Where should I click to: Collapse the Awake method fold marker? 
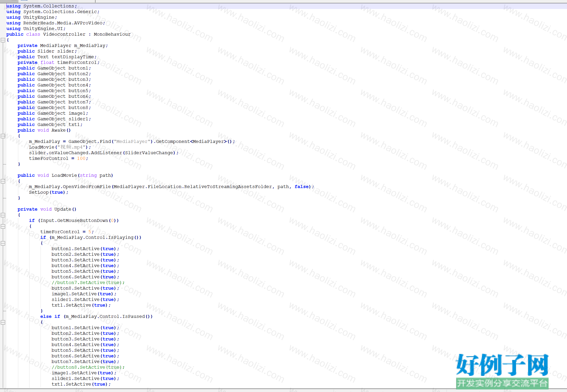coord(3,136)
